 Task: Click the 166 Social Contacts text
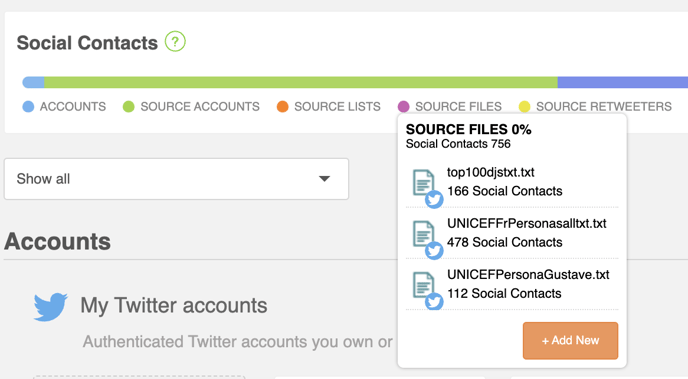(505, 191)
